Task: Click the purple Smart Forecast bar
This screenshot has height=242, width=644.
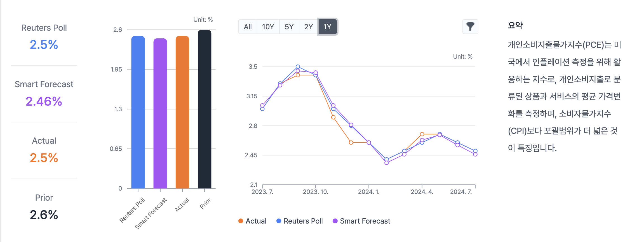Action: click(x=160, y=113)
